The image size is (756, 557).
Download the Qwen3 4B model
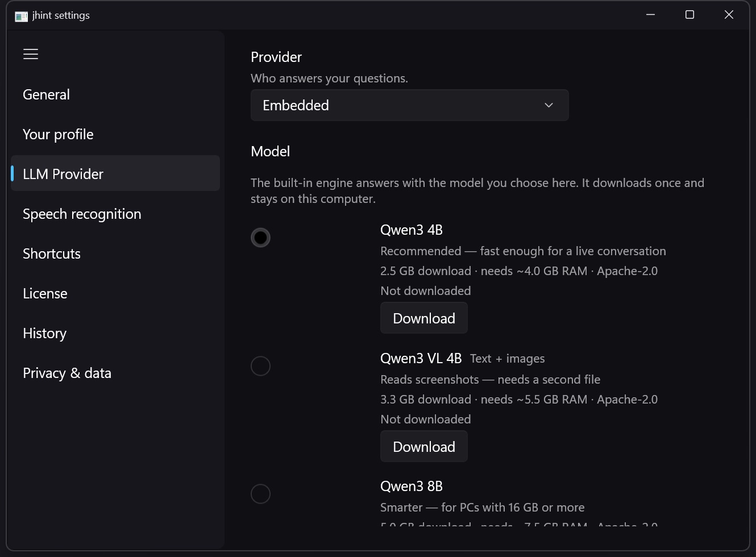424,318
